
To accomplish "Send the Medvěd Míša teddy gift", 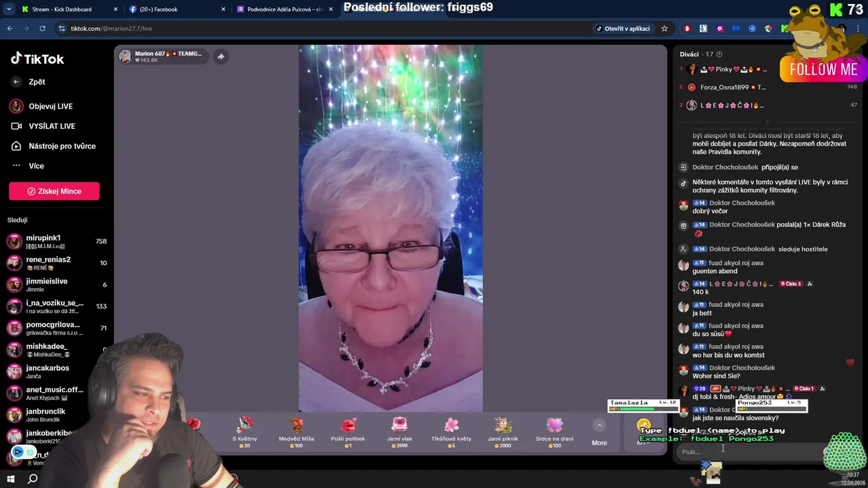I will (296, 432).
